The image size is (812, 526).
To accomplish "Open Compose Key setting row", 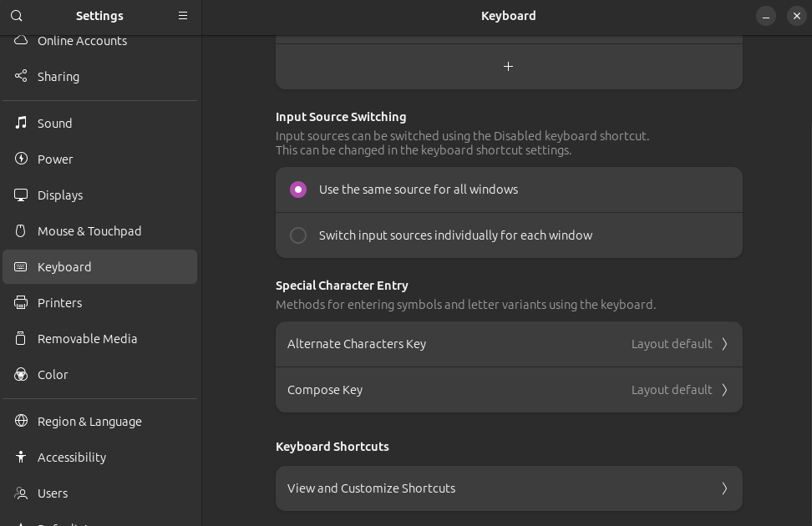I will point(509,390).
